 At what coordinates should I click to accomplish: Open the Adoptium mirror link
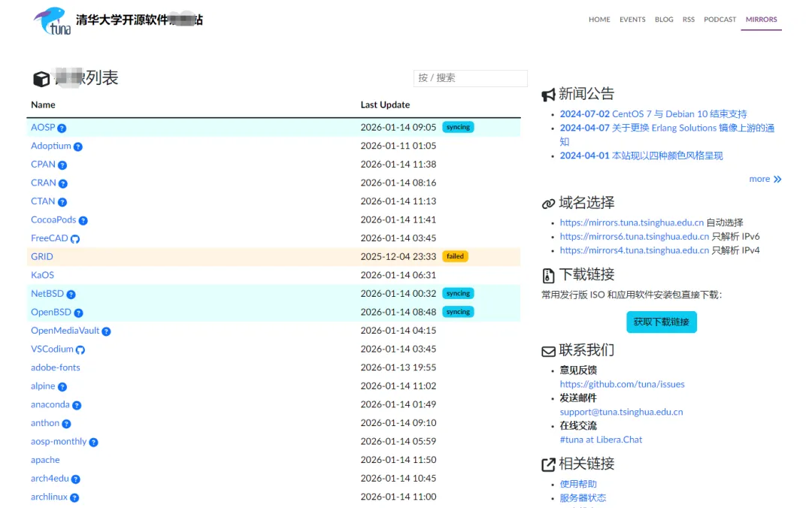(51, 146)
